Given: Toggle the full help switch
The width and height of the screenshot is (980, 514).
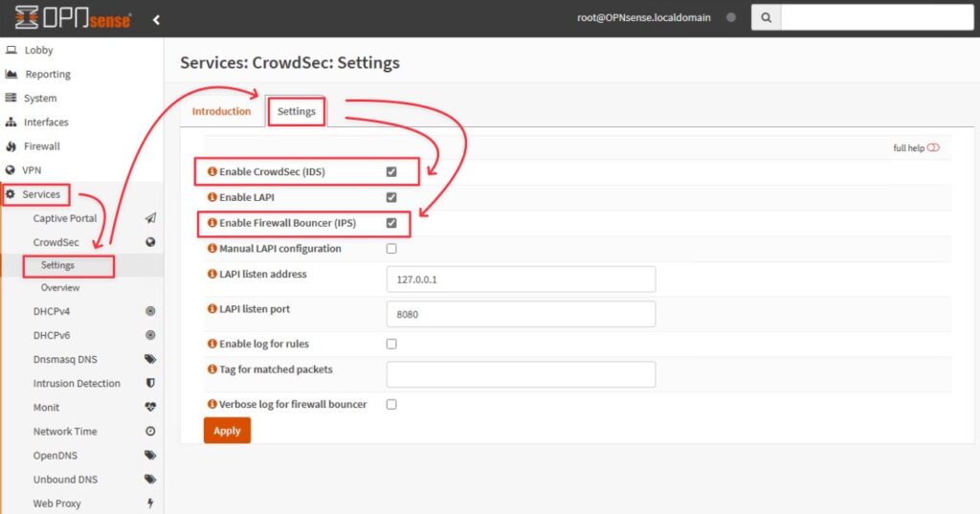Looking at the screenshot, I should coord(933,147).
